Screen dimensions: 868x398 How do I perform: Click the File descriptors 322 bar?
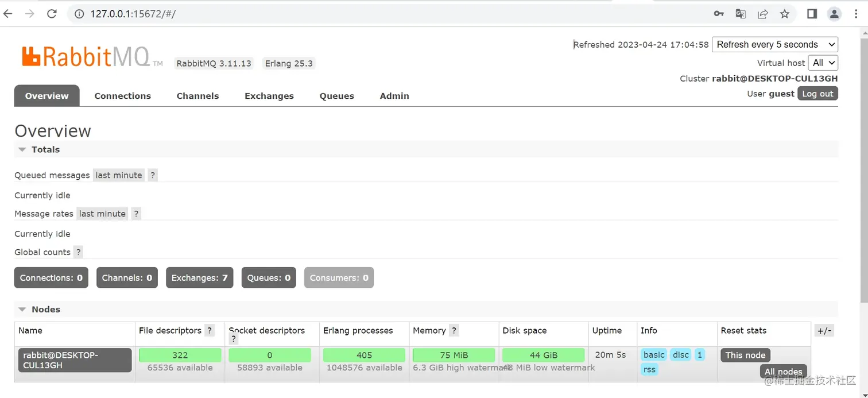click(x=180, y=355)
